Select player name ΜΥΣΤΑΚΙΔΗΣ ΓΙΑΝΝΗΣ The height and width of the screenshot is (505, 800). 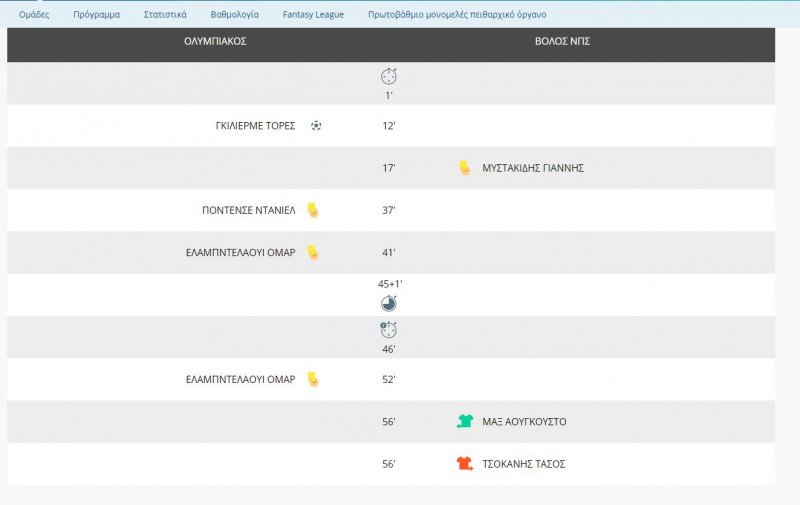coord(533,168)
